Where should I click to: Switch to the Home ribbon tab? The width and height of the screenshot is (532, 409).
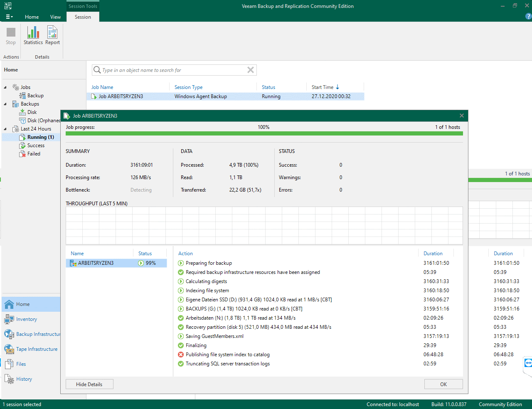32,17
